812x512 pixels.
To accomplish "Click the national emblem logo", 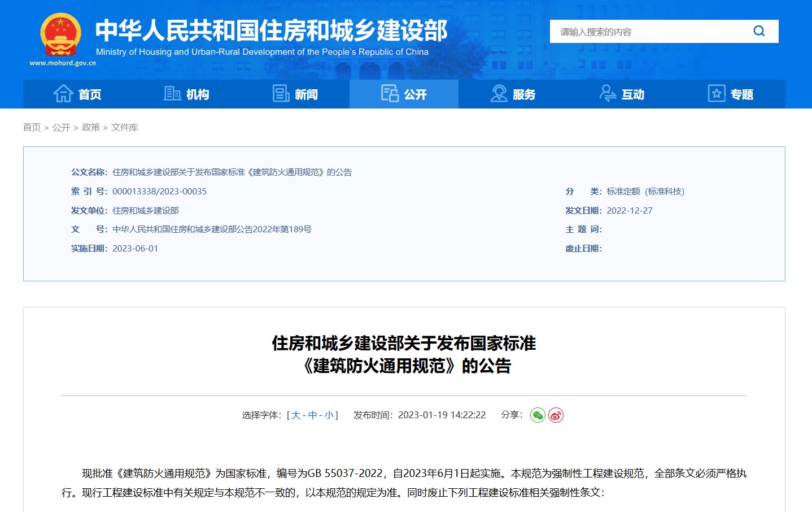I will click(x=61, y=34).
